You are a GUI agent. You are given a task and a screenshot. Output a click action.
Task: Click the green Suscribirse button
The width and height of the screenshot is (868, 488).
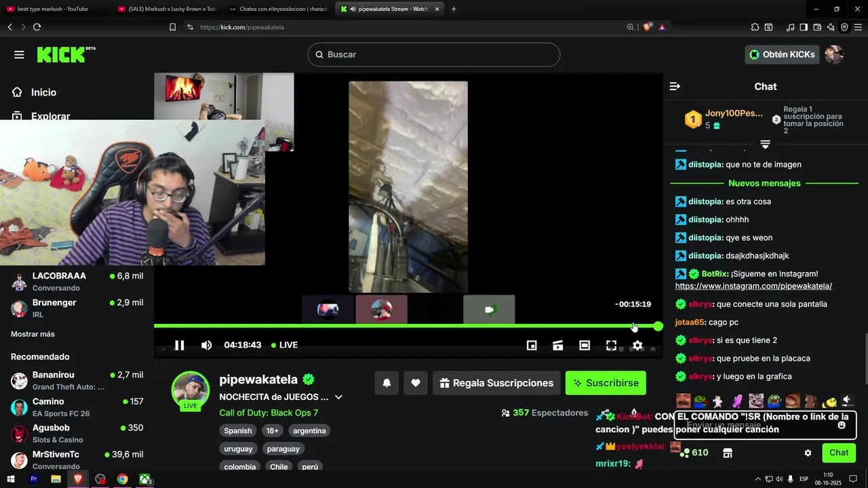[606, 383]
